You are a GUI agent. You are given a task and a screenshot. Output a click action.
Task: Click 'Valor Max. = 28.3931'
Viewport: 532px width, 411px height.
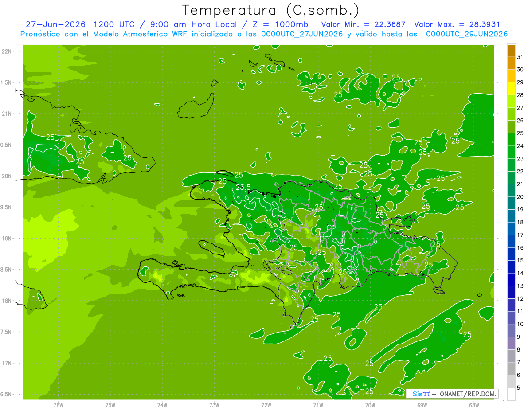(458, 24)
